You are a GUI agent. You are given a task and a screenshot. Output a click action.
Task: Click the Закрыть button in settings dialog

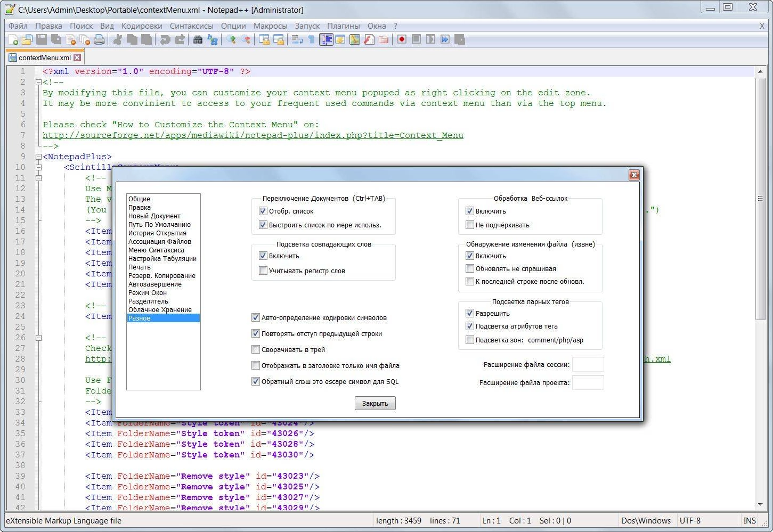pos(375,403)
